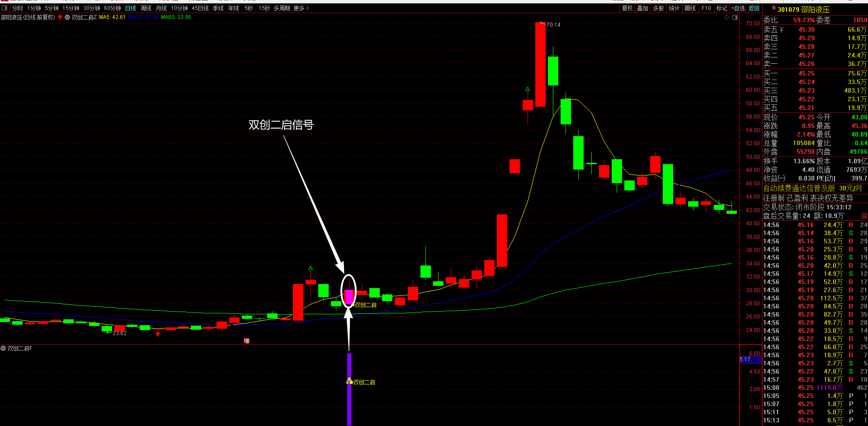Expand the 更多 periods menu
Viewport: 868px width, 426px height.
coord(301,8)
